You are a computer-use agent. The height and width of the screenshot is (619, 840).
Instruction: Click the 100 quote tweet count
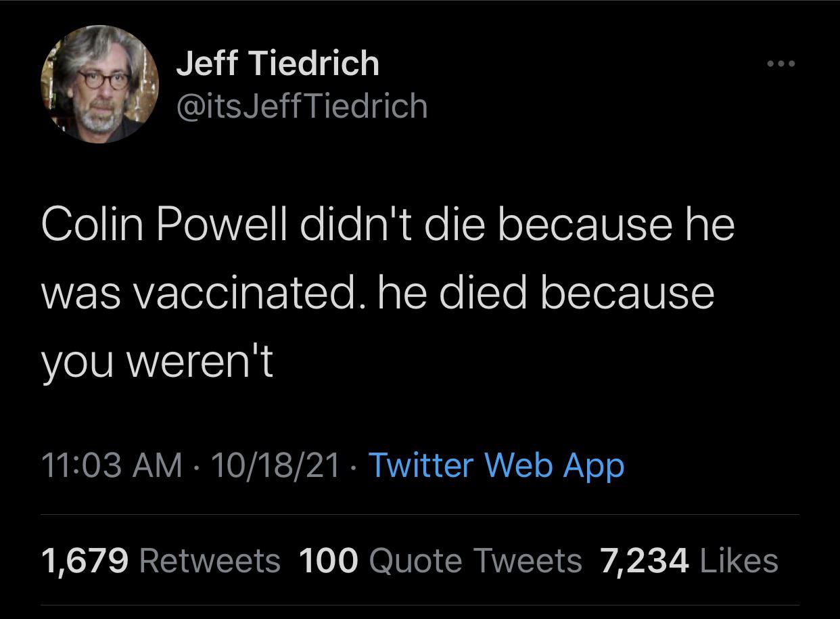pos(327,561)
